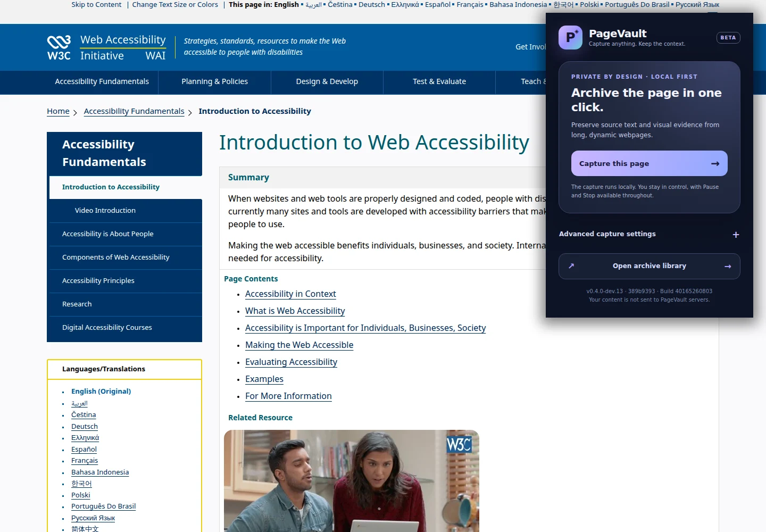Click the external-link arrow icon on Open archive library
Viewport: 766px width, 532px height.
(571, 266)
